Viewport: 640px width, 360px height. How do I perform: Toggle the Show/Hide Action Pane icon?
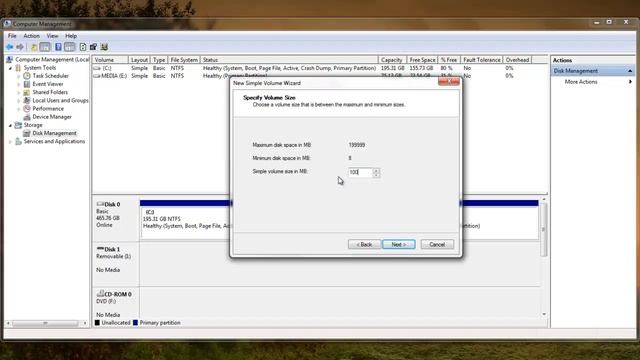pyautogui.click(x=69, y=47)
